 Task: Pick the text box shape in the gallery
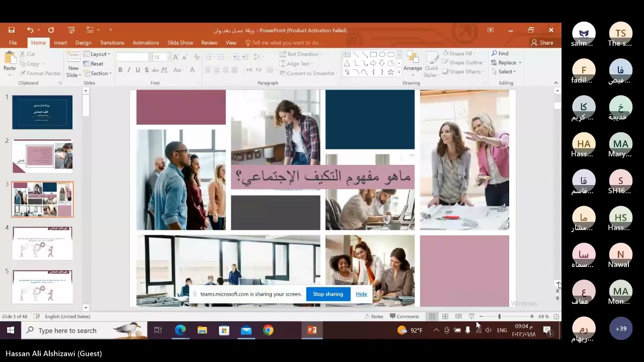pos(347,54)
